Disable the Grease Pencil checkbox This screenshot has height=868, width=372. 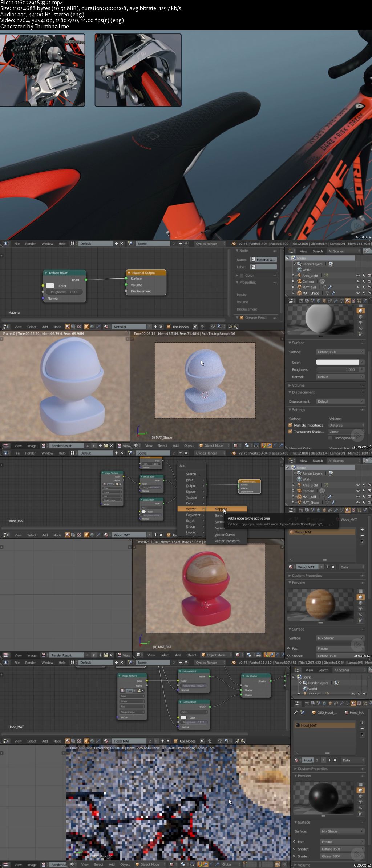click(242, 317)
